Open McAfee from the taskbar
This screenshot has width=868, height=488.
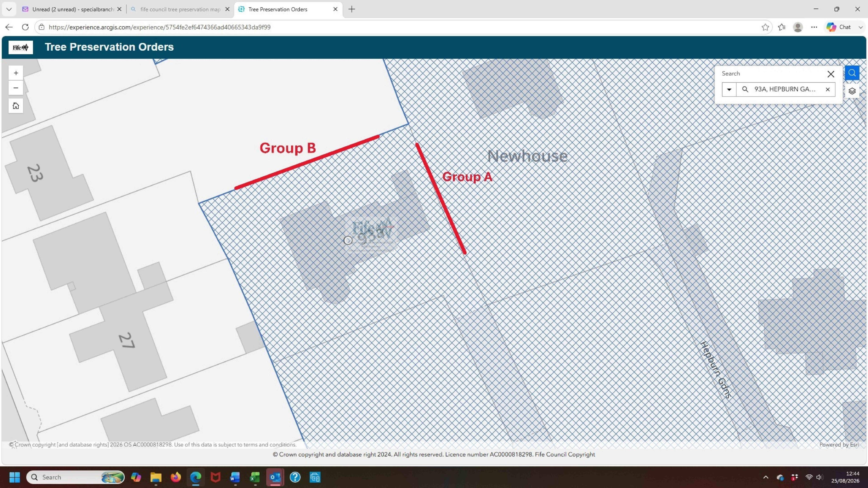point(215,477)
